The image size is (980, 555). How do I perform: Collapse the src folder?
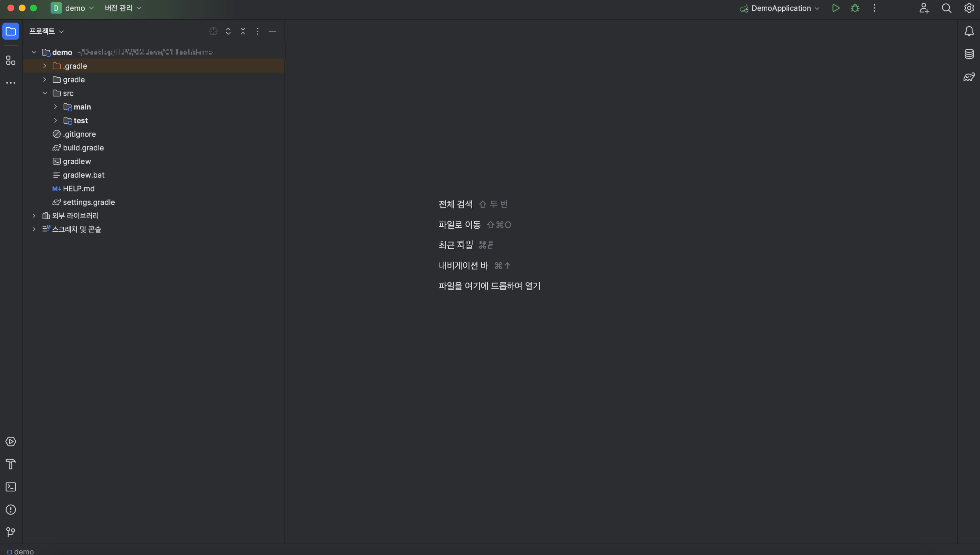tap(45, 93)
